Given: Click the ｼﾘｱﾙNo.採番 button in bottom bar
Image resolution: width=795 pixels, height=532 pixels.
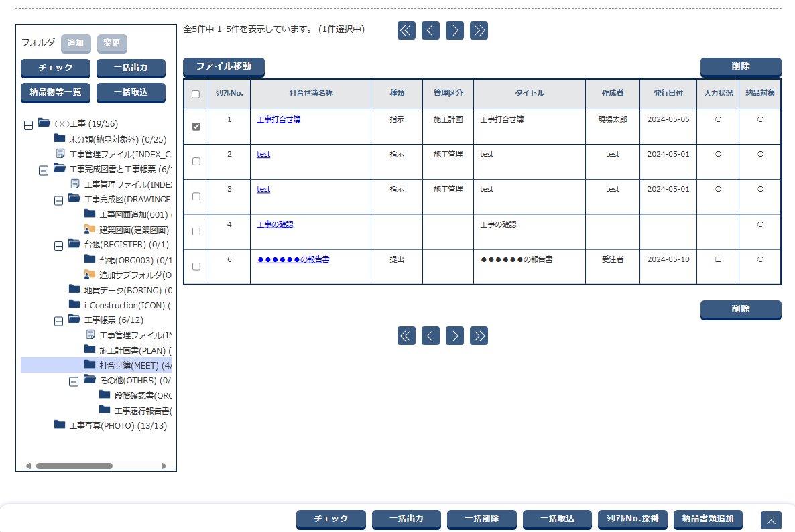Looking at the screenshot, I should pos(632,519).
